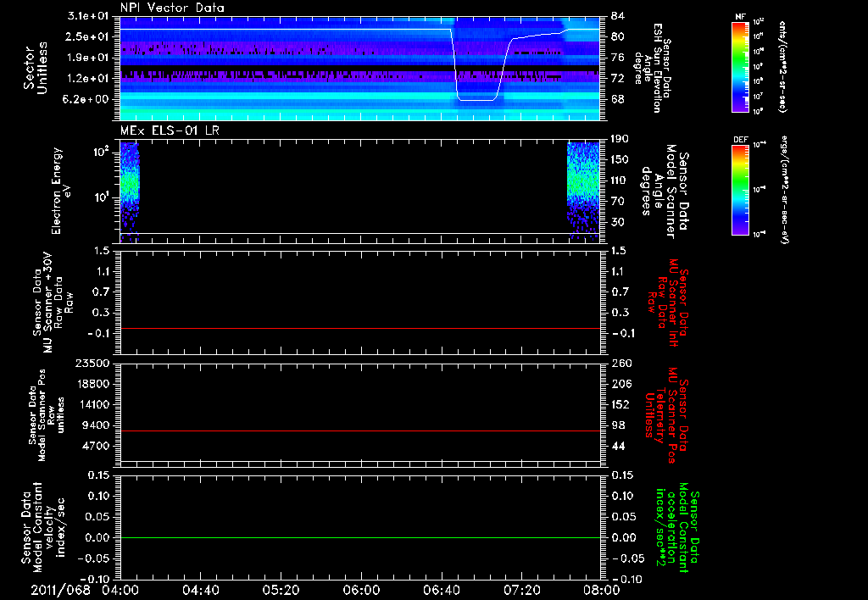Select the green 'Model Constant acceleration' label
The width and height of the screenshot is (868, 600).
click(x=677, y=528)
